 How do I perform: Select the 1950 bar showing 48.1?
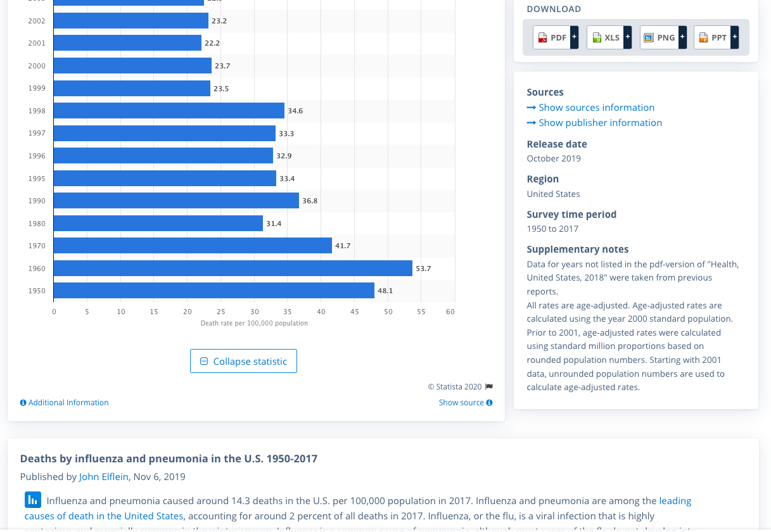click(213, 291)
